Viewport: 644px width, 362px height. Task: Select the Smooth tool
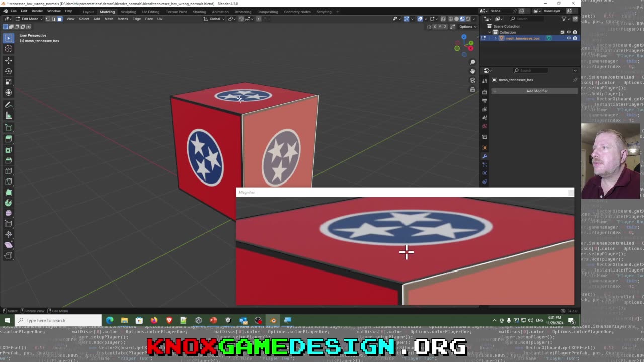[9, 213]
